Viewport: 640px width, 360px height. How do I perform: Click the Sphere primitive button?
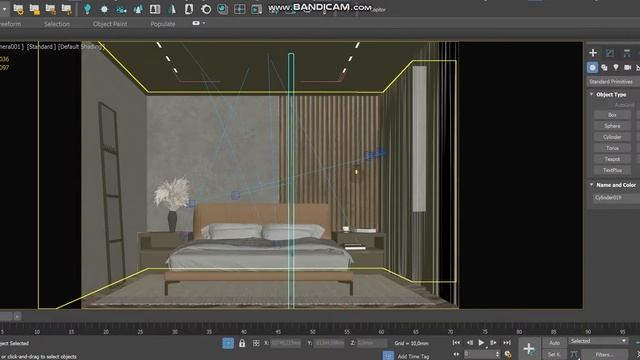[612, 126]
